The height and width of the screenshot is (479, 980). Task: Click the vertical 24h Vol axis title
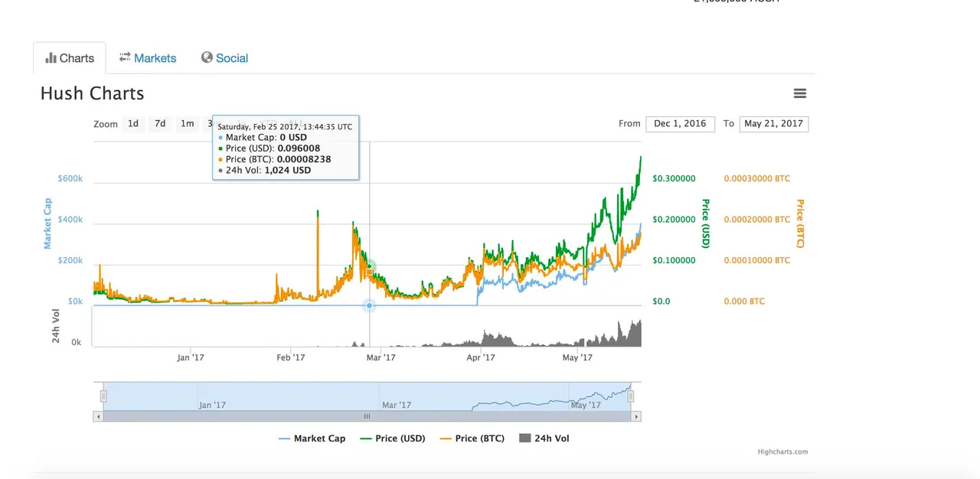[x=56, y=325]
